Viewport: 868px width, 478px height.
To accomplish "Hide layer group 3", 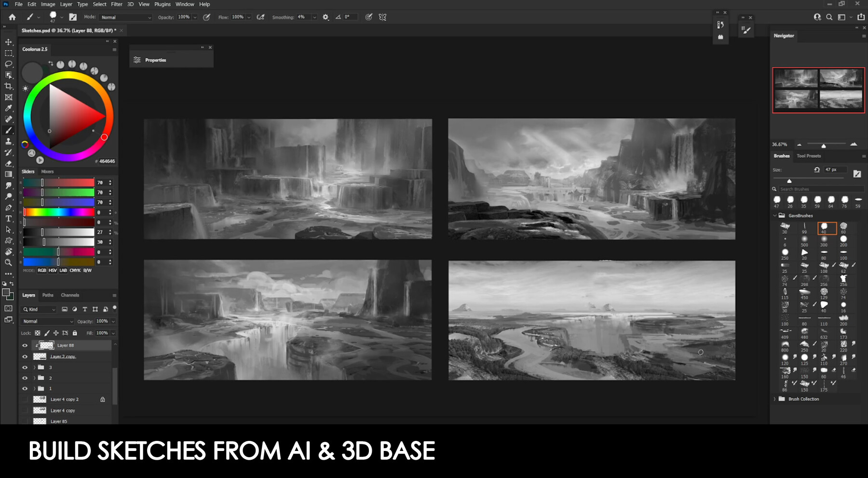I will click(25, 367).
